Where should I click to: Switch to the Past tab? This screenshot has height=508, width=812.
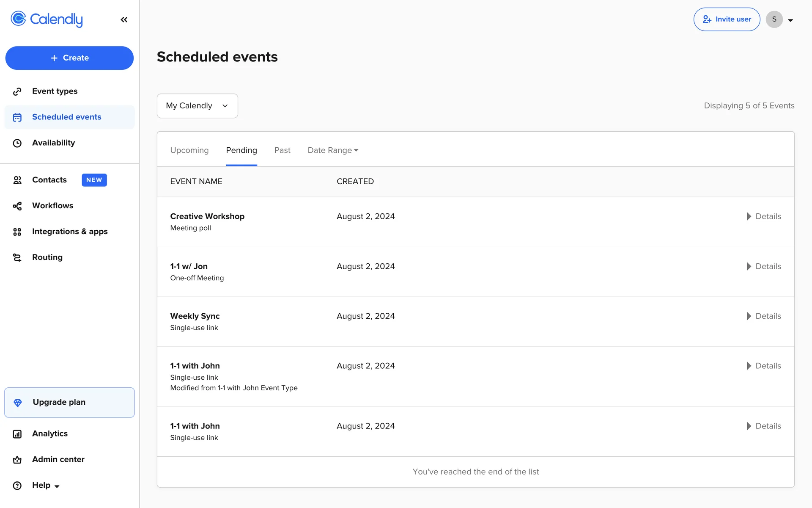tap(282, 150)
